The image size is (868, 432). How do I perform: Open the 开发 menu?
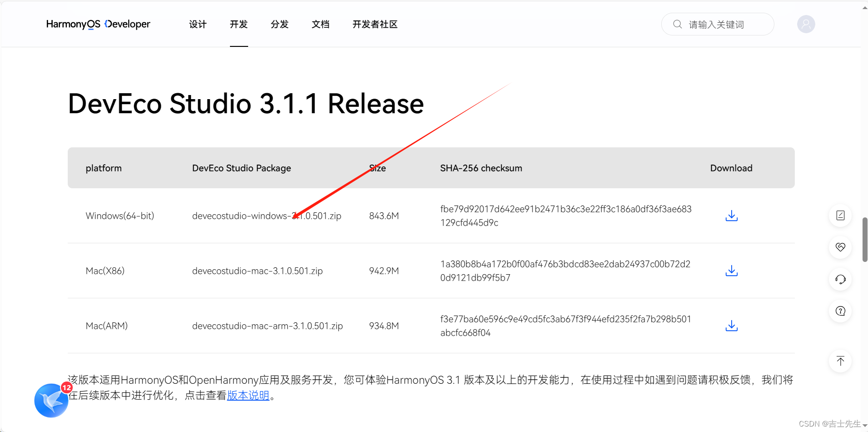click(239, 24)
